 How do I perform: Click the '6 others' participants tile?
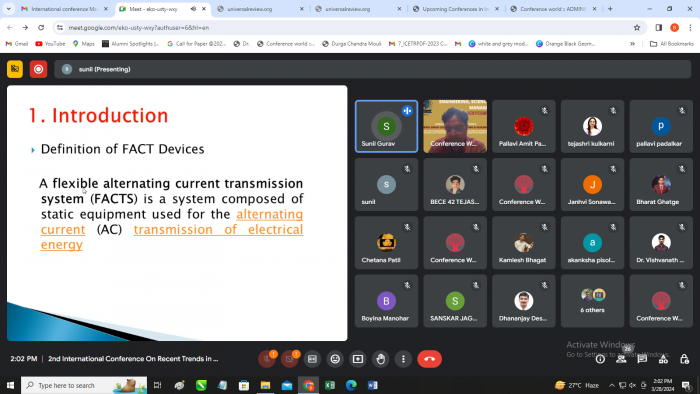point(592,301)
